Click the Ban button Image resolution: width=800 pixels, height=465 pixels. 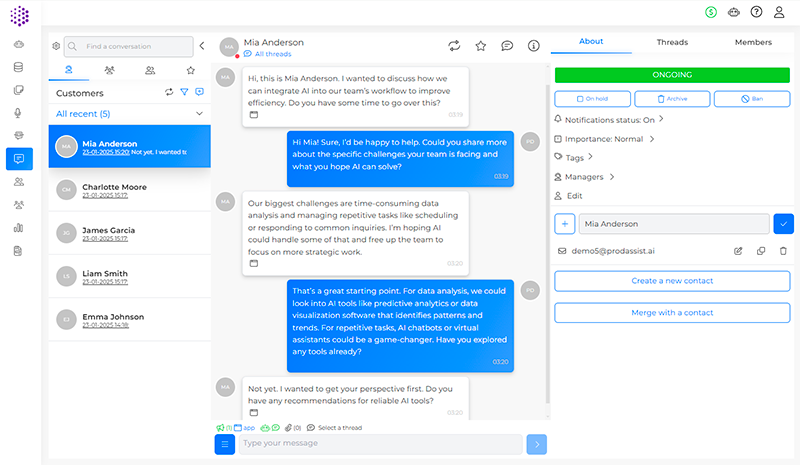coord(751,99)
